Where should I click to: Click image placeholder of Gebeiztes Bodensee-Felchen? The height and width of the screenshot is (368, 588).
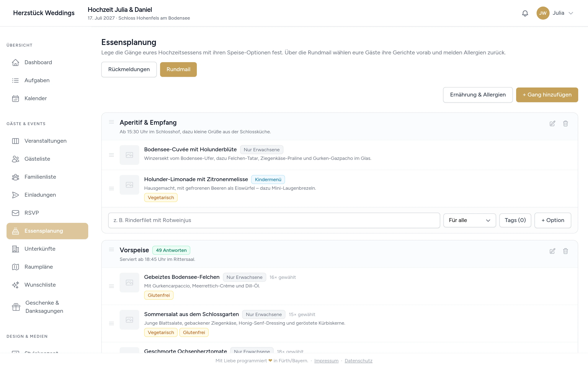click(129, 283)
